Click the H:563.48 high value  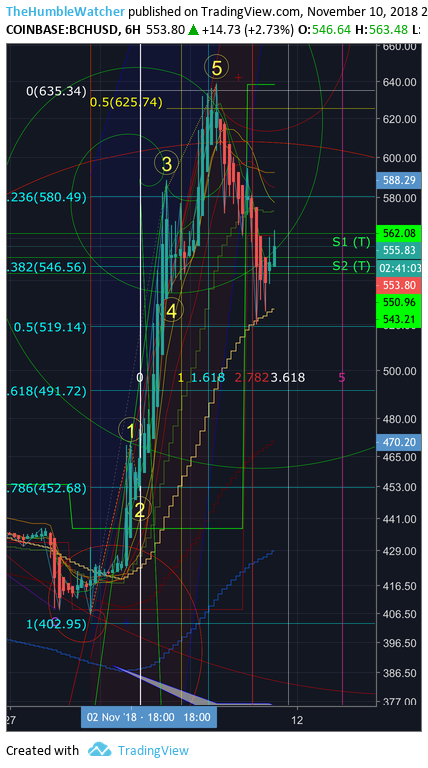click(x=381, y=30)
